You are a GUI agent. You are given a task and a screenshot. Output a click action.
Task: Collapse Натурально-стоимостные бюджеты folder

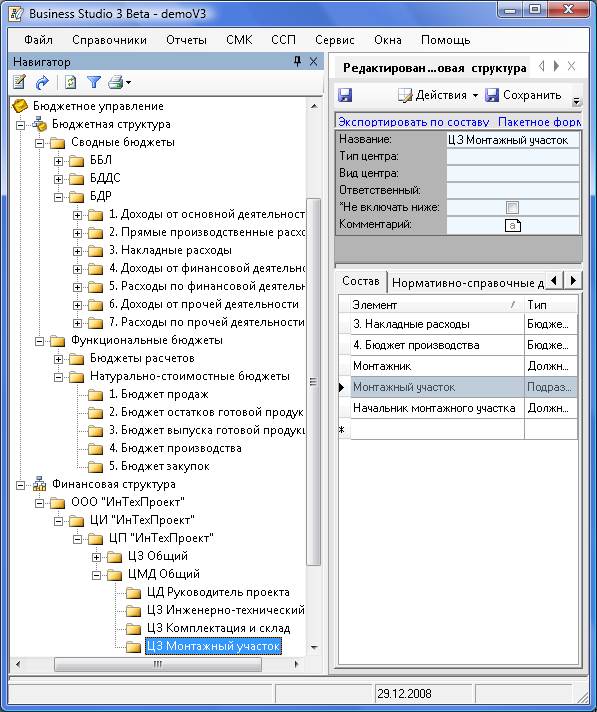[x=58, y=377]
